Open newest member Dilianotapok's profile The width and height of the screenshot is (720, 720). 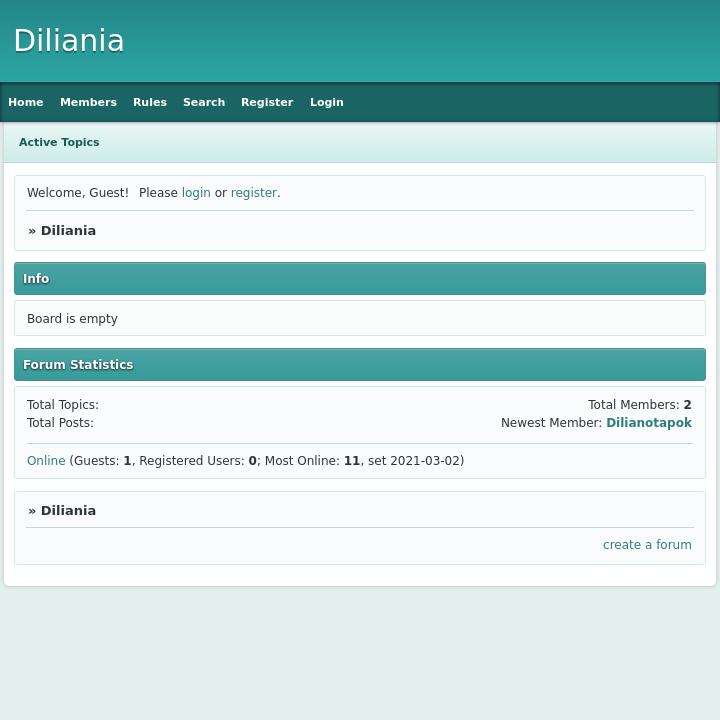648,423
